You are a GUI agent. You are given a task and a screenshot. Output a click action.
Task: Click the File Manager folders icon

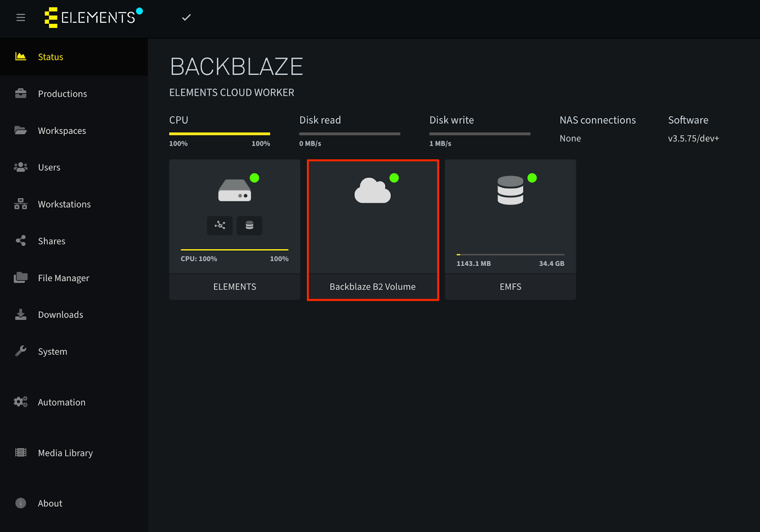pyautogui.click(x=20, y=277)
